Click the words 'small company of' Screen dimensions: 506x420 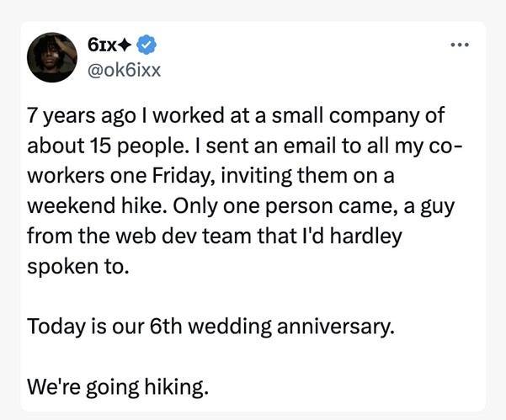tap(358, 116)
